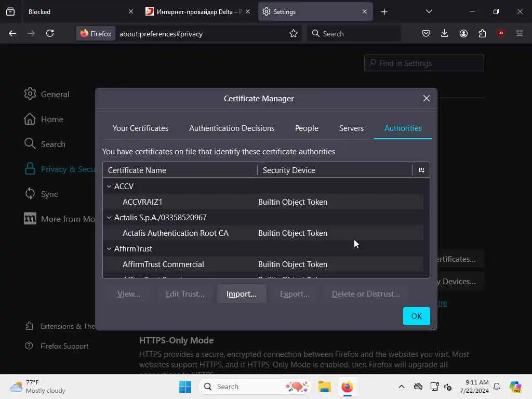Show hidden system tray icons
Image resolution: width=532 pixels, height=399 pixels.
[402, 387]
